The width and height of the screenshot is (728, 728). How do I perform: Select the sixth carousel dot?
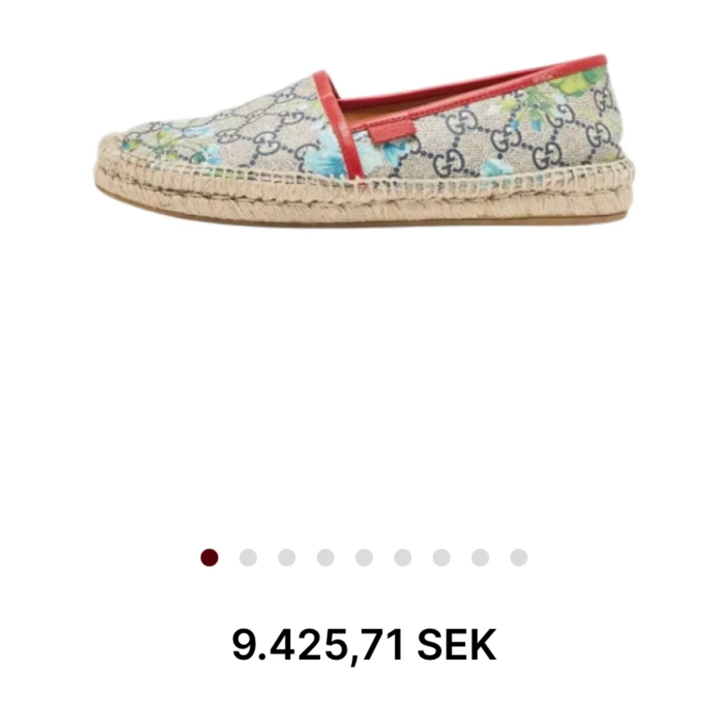[x=403, y=557]
